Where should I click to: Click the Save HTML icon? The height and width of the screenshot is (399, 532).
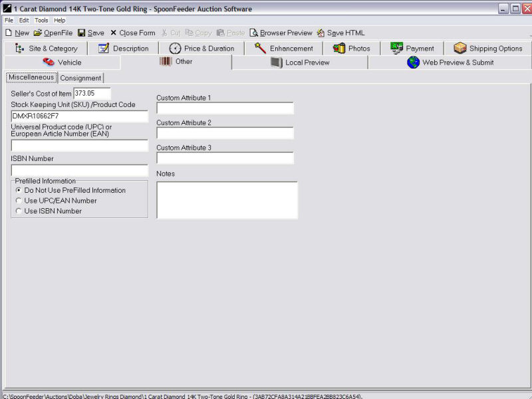click(321, 33)
